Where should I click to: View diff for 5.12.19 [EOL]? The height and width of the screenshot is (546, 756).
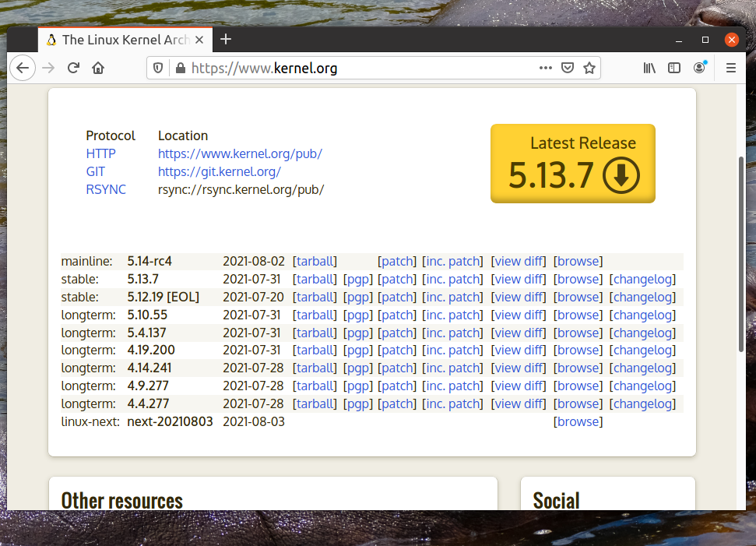tap(519, 297)
